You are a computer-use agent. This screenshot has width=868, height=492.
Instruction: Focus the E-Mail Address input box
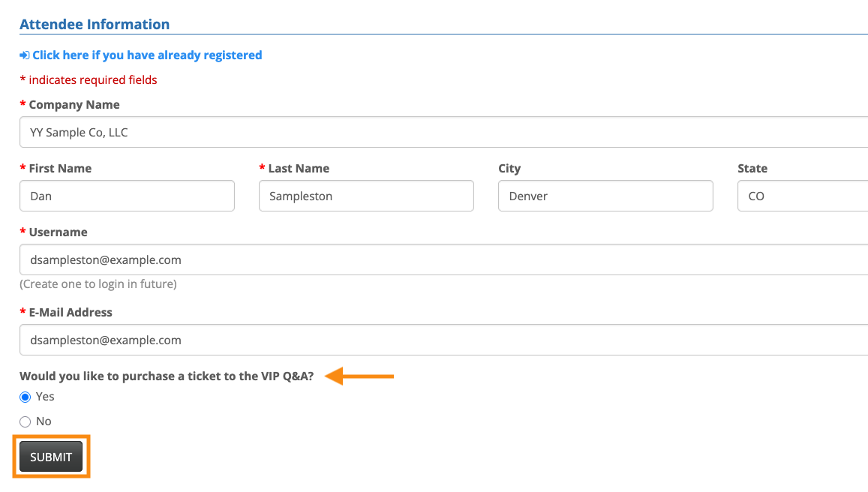(443, 340)
